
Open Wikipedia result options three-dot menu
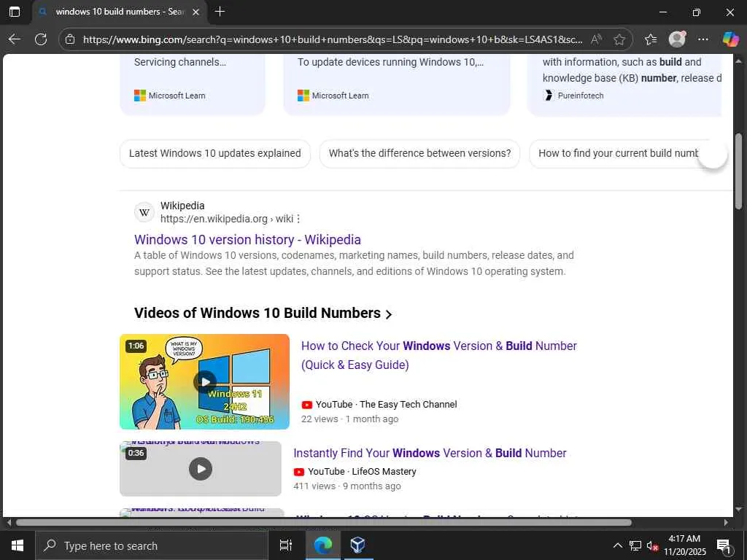tap(298, 219)
